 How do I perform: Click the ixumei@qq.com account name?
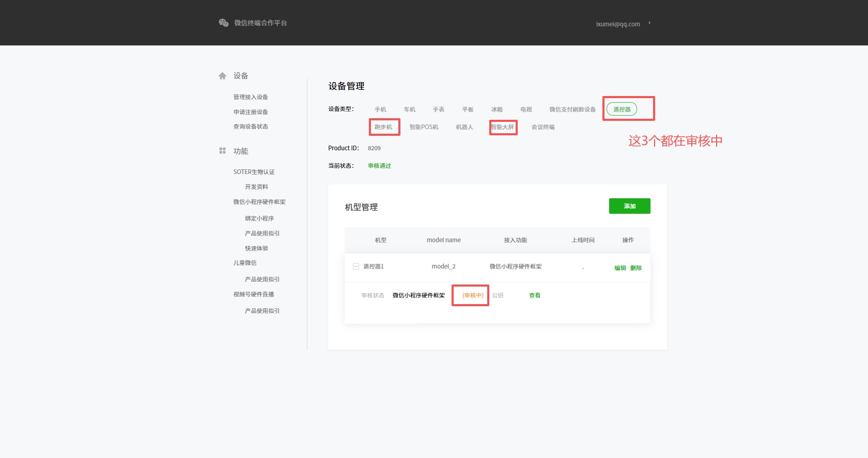(618, 24)
